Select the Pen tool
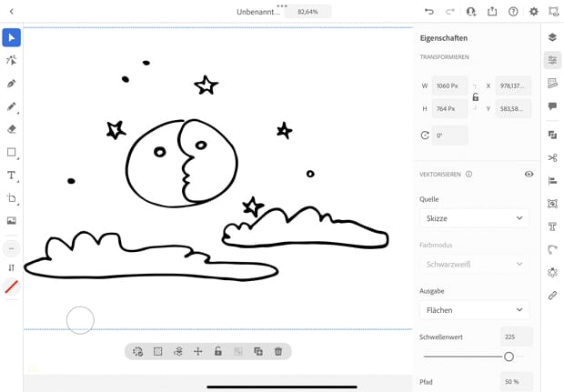This screenshot has width=564, height=392. pyautogui.click(x=12, y=83)
